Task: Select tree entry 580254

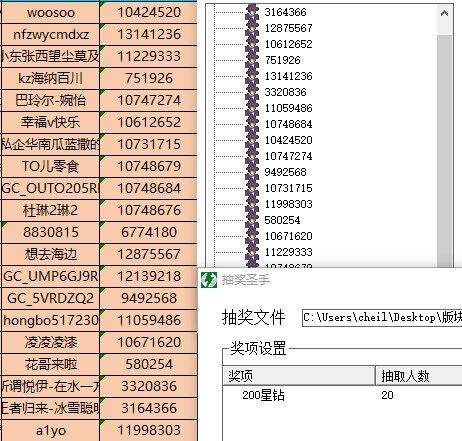Action: [282, 220]
